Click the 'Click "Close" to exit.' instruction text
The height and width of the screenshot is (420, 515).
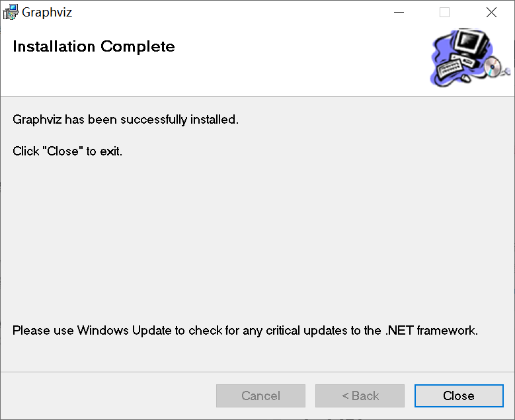pos(67,151)
